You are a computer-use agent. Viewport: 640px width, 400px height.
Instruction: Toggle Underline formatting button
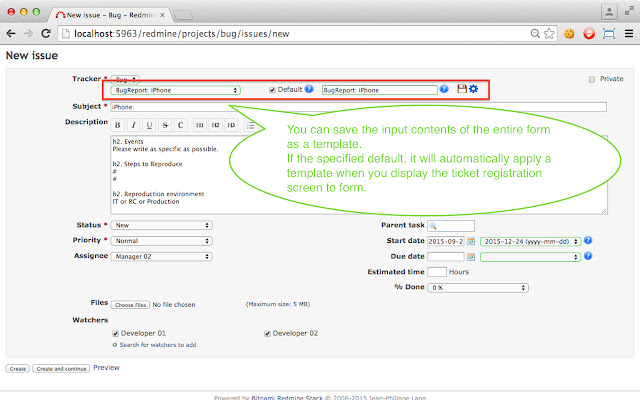[x=149, y=125]
